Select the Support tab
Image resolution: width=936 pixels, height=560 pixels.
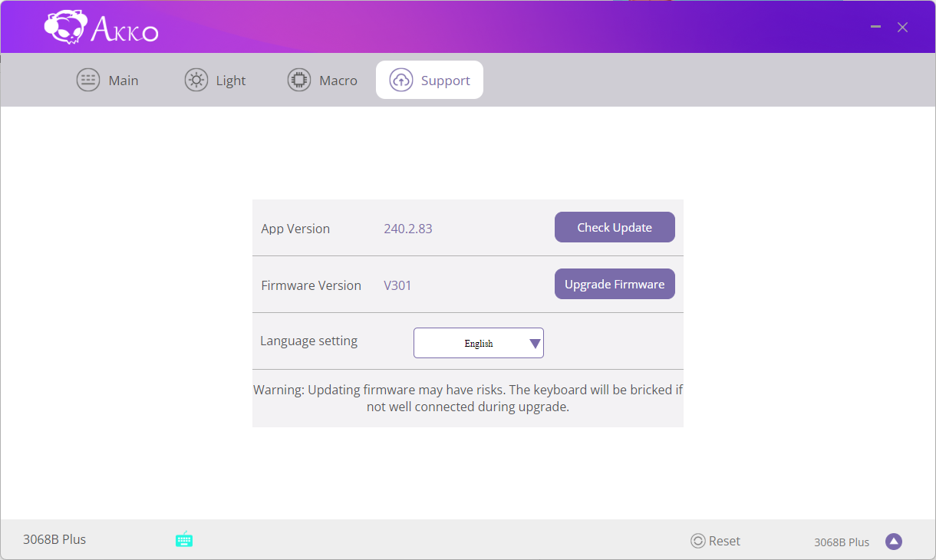click(430, 81)
